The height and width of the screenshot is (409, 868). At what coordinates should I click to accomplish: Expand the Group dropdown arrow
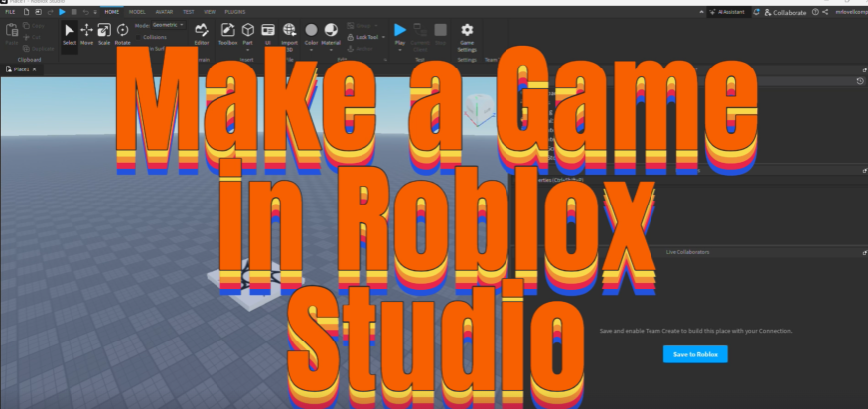[375, 26]
